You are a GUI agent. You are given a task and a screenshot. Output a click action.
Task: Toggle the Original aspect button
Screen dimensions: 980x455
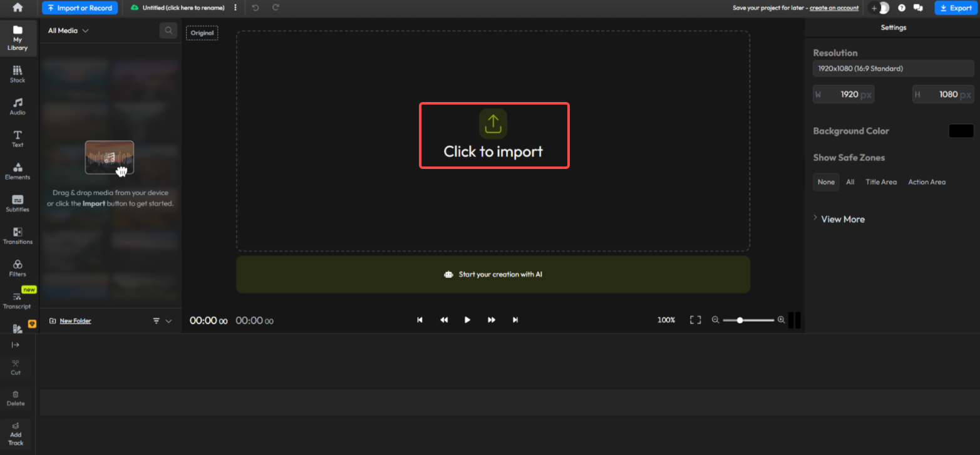(202, 33)
